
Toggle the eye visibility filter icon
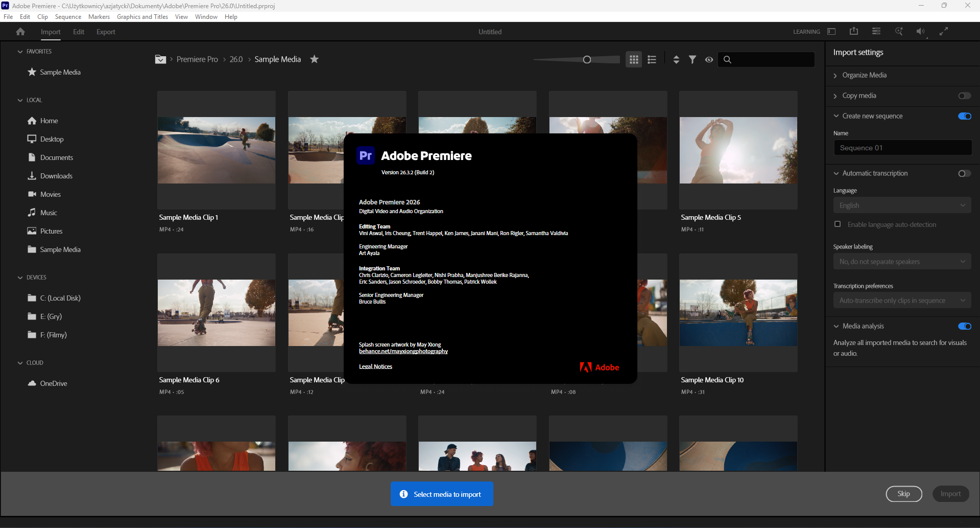click(x=709, y=60)
